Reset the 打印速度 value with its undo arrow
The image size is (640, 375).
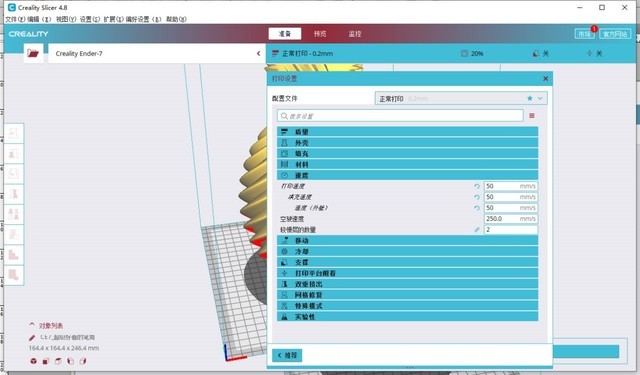pos(477,186)
